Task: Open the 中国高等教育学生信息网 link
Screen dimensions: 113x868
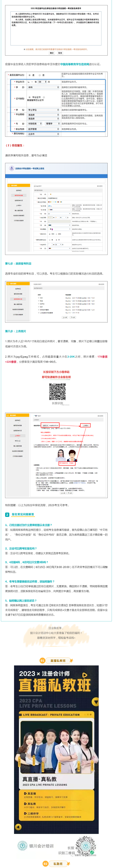Action: [75, 64]
